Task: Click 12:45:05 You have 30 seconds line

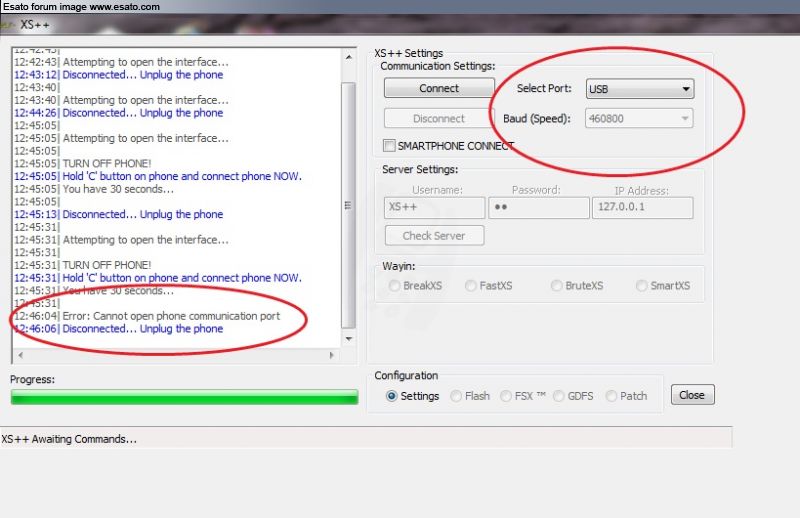Action: 94,189
